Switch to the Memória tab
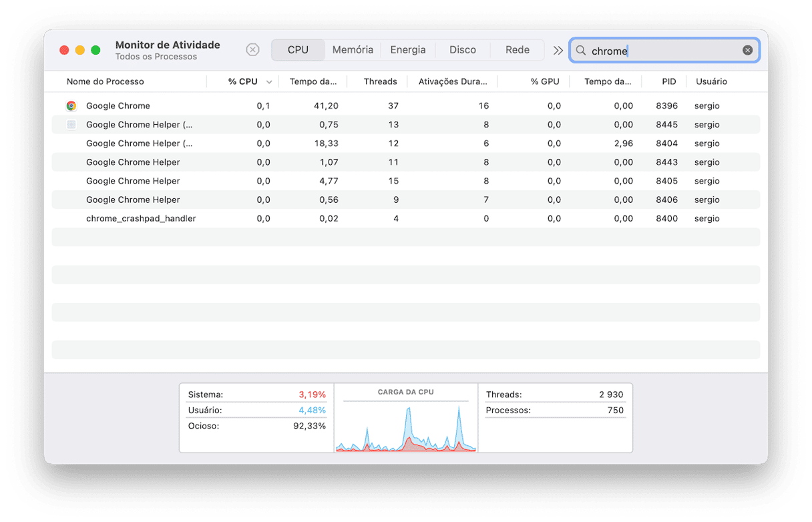Image resolution: width=812 pixels, height=522 pixels. [353, 50]
